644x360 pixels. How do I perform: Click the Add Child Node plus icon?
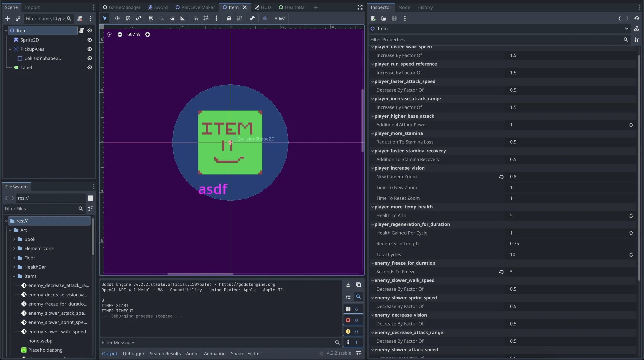(x=7, y=19)
